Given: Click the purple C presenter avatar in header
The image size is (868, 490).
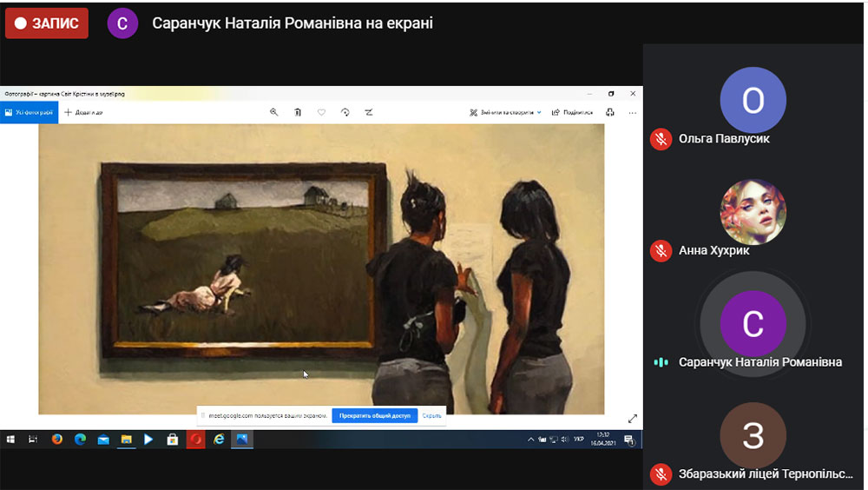Looking at the screenshot, I should pos(122,23).
